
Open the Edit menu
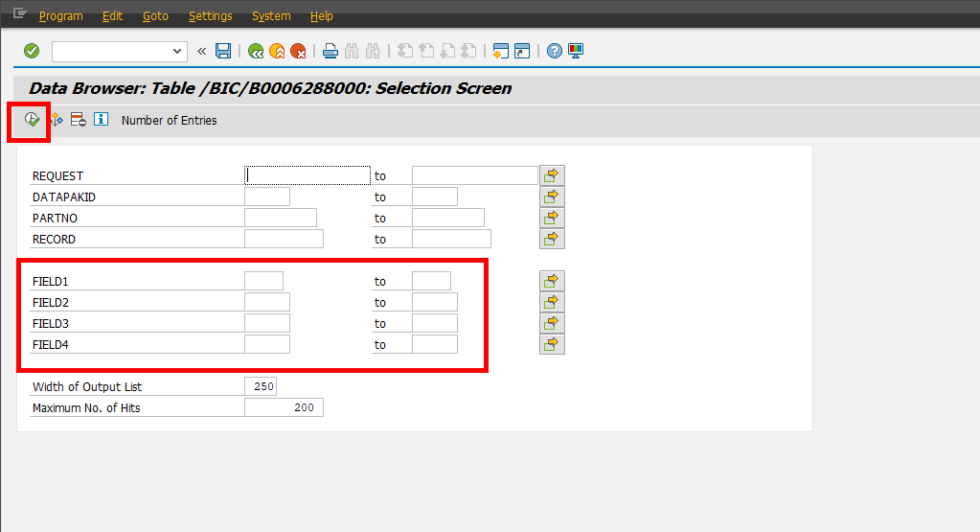click(112, 16)
